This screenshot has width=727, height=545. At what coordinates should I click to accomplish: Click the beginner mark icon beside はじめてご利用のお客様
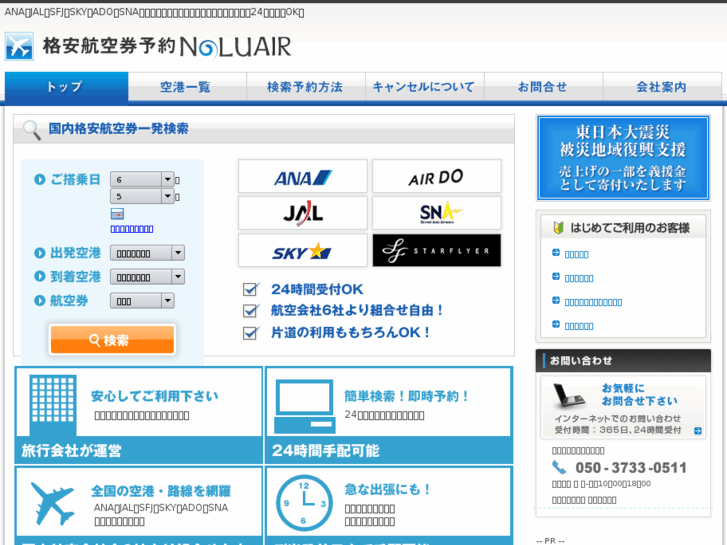point(558,228)
